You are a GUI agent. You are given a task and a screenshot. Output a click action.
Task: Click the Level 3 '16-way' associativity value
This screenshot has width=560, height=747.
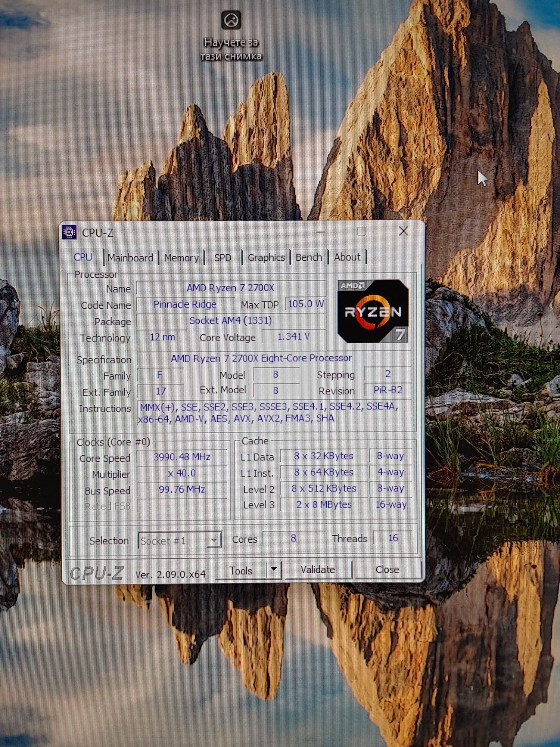(x=391, y=505)
